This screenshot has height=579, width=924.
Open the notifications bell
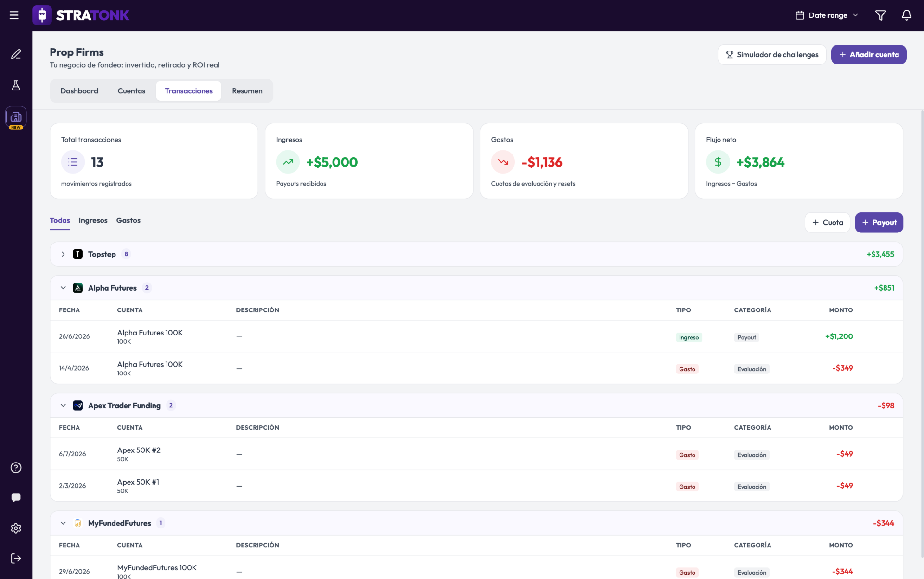pyautogui.click(x=906, y=15)
